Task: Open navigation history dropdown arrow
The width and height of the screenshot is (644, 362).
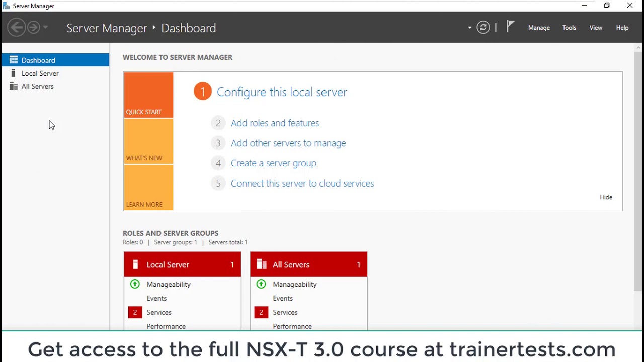Action: [45, 27]
